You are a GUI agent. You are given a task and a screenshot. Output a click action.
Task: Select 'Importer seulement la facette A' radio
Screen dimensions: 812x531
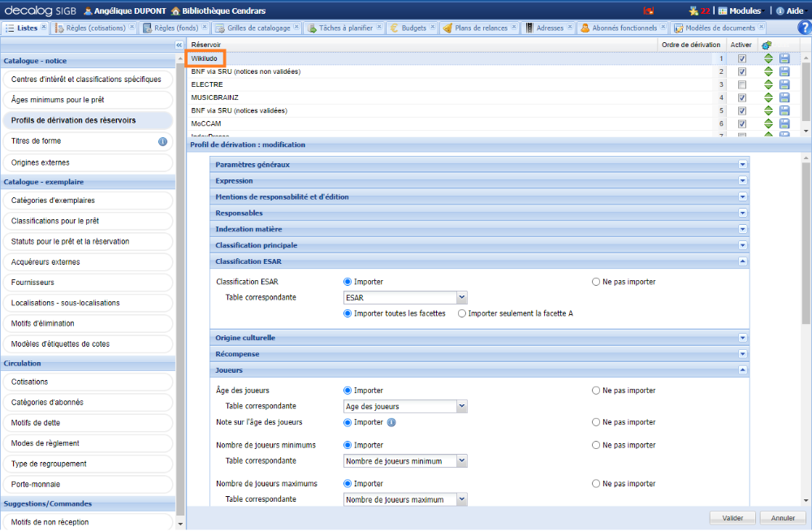462,313
